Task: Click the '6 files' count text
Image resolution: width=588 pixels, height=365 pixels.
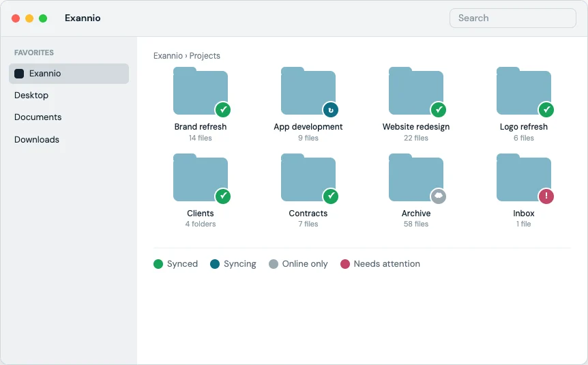Action: (x=524, y=138)
